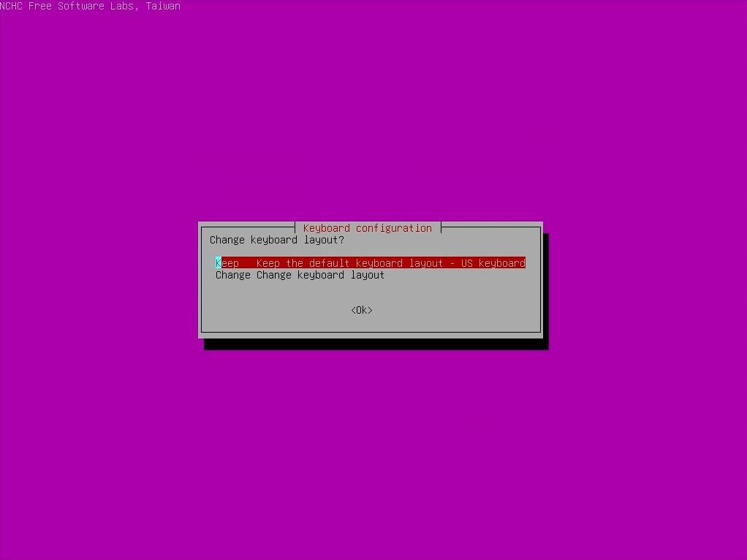Click the 'Keyboard configuration' dialog title
This screenshot has width=747, height=560.
tap(368, 228)
